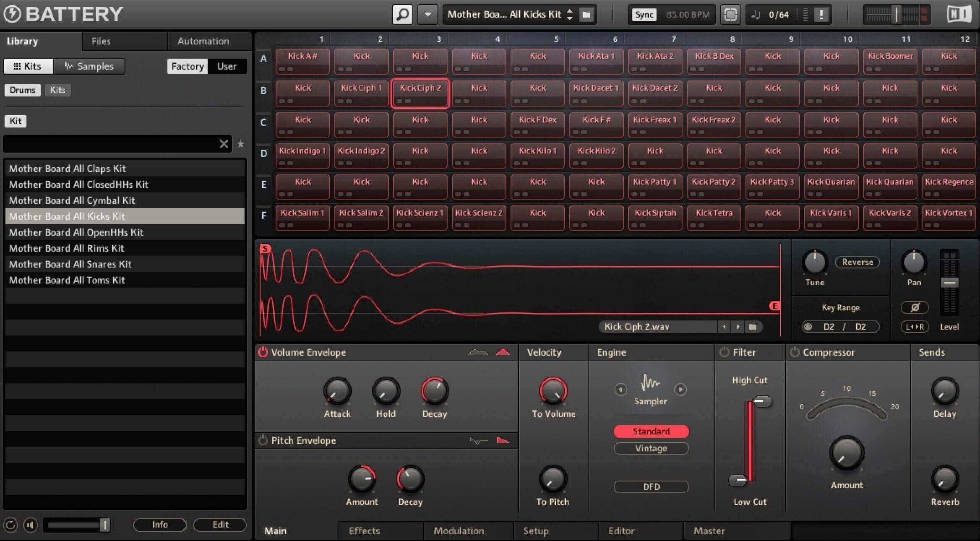Choose the Vintage engine mode
This screenshot has width=980, height=541.
click(x=651, y=448)
